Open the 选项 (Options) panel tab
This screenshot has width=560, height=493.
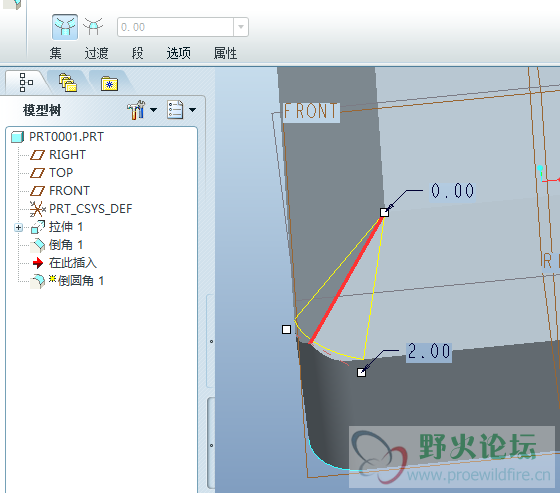point(179,53)
